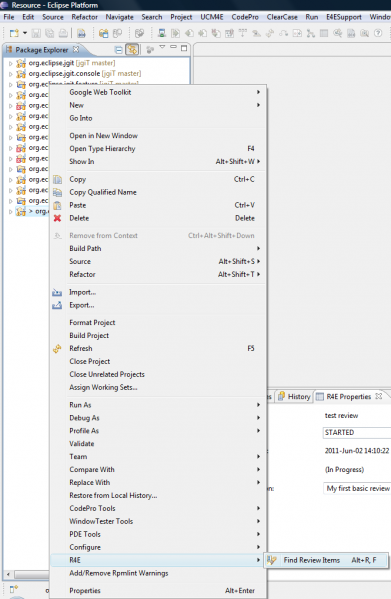This screenshot has width=391, height=599.
Task: Choose Assign Working Sets...
Action: pyautogui.click(x=158, y=388)
